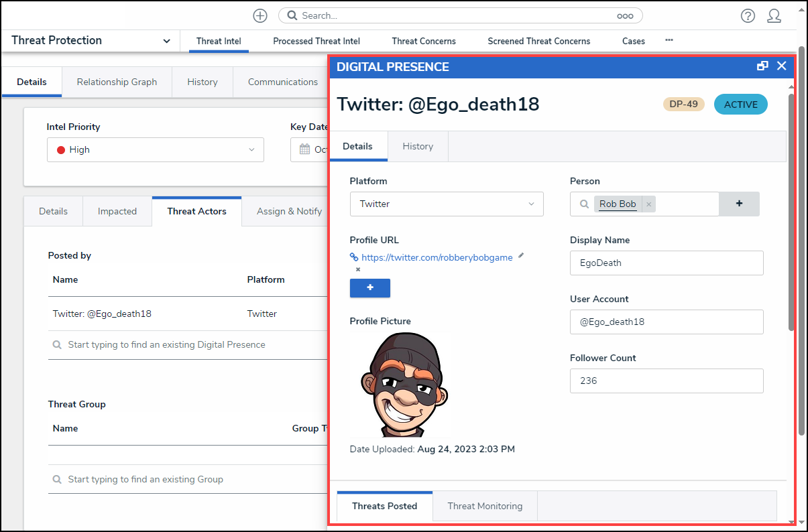
Task: Switch to the History tab in Digital Presence
Action: (x=418, y=146)
